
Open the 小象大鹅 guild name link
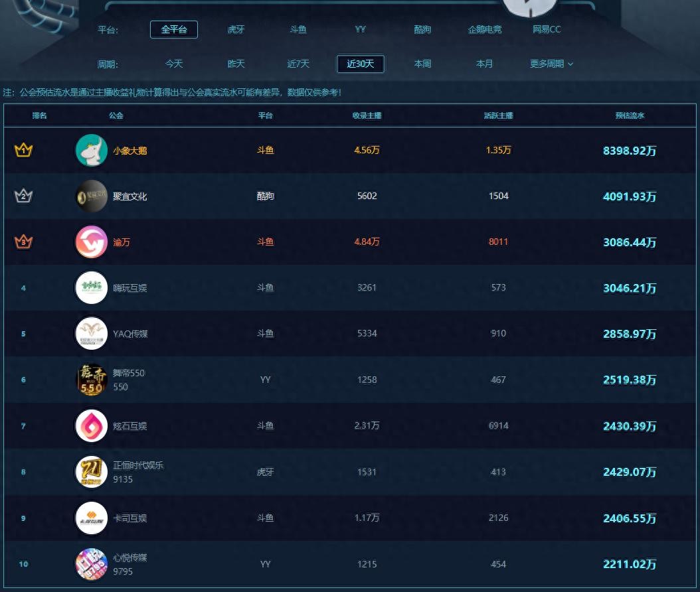pos(130,151)
